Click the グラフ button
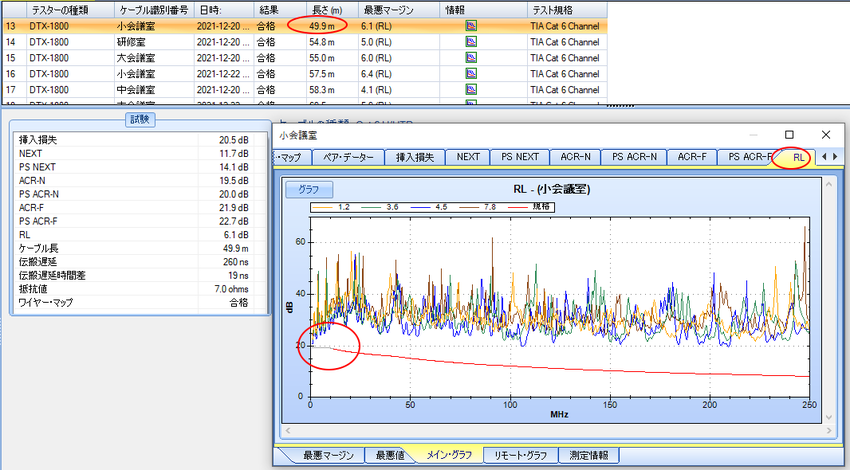The image size is (850, 470). coord(309,189)
